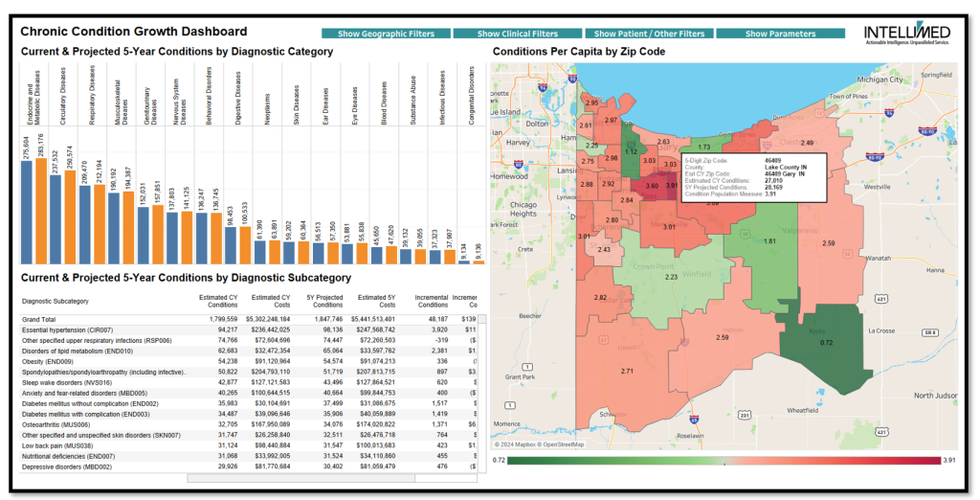Select the Show Patient / Other Filters button
This screenshot has width=980, height=500.
click(649, 34)
